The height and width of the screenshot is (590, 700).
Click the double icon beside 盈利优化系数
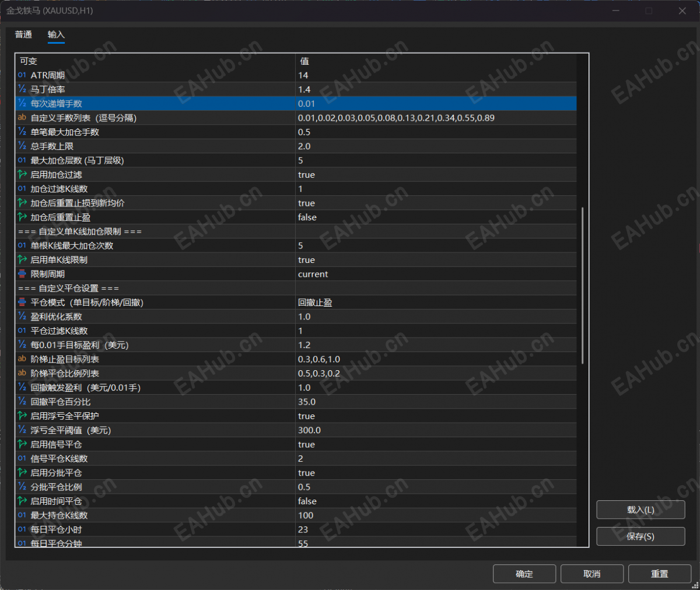click(22, 317)
